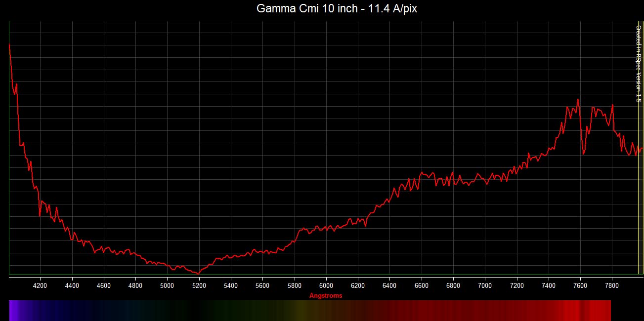Click the yellow vertical line at chart's right edge
Screen dimensions: 644x321
(x=638, y=198)
